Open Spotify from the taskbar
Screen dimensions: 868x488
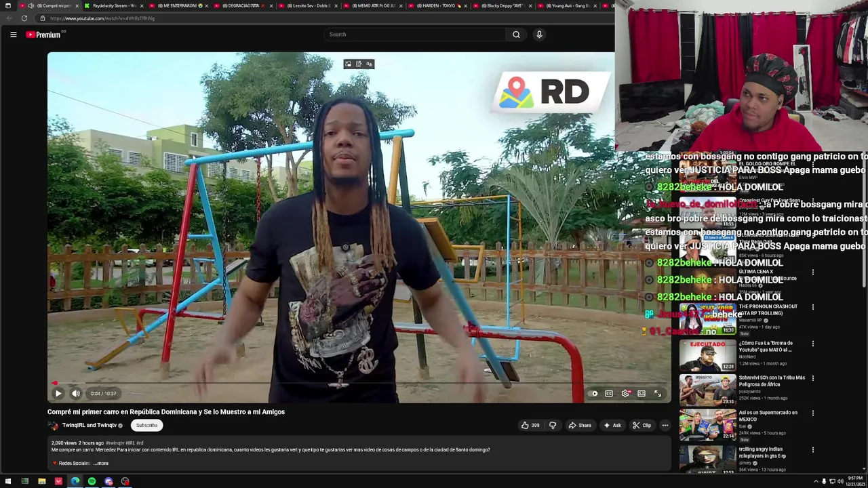tap(92, 481)
